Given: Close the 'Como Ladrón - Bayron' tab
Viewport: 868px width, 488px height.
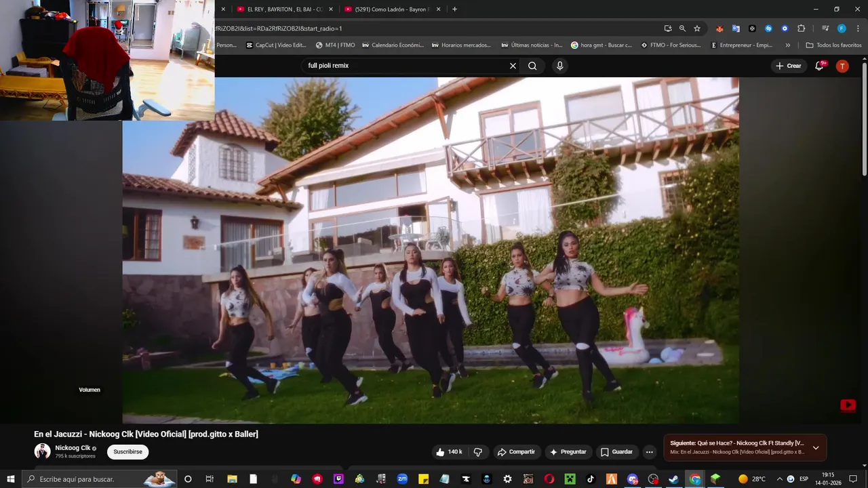Looking at the screenshot, I should [x=438, y=9].
